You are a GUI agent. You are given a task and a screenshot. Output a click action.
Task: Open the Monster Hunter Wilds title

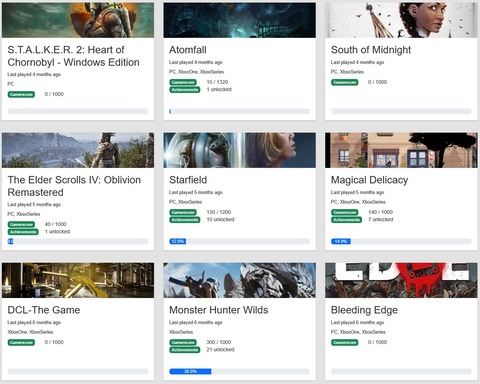pyautogui.click(x=218, y=310)
